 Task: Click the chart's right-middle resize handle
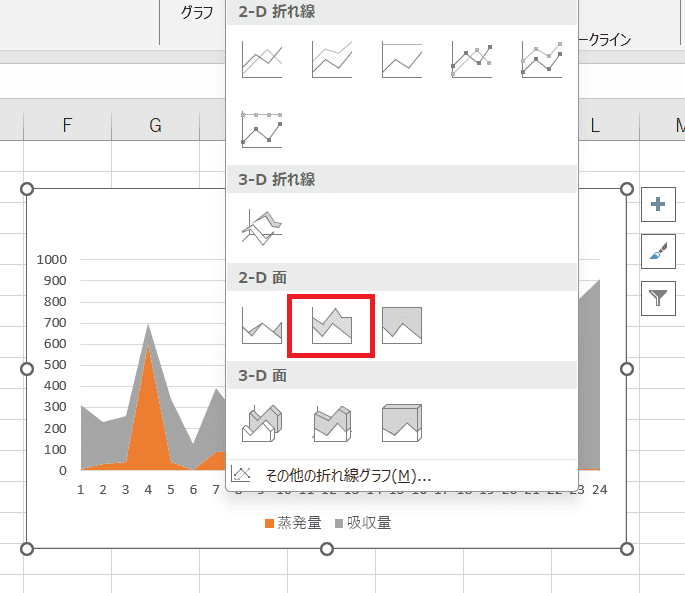pos(627,369)
